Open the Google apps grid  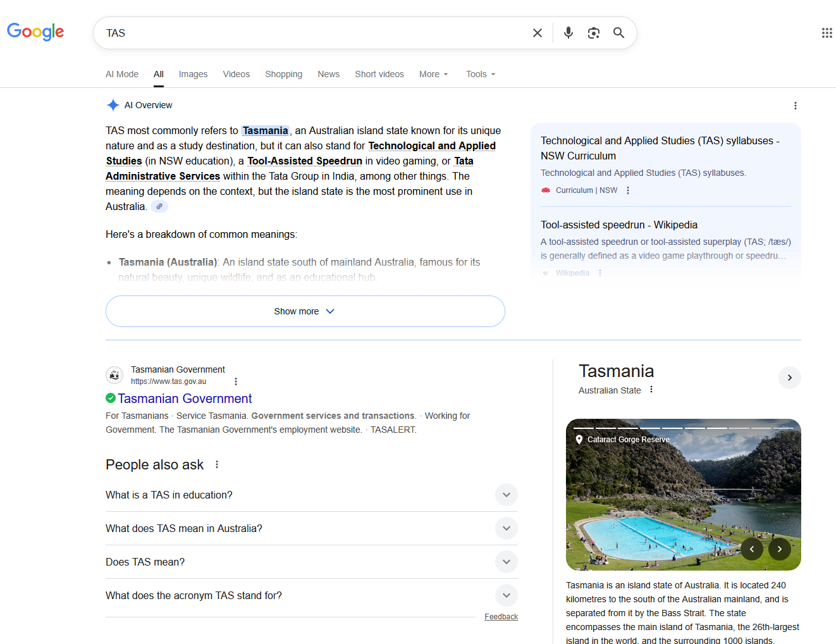827,33
